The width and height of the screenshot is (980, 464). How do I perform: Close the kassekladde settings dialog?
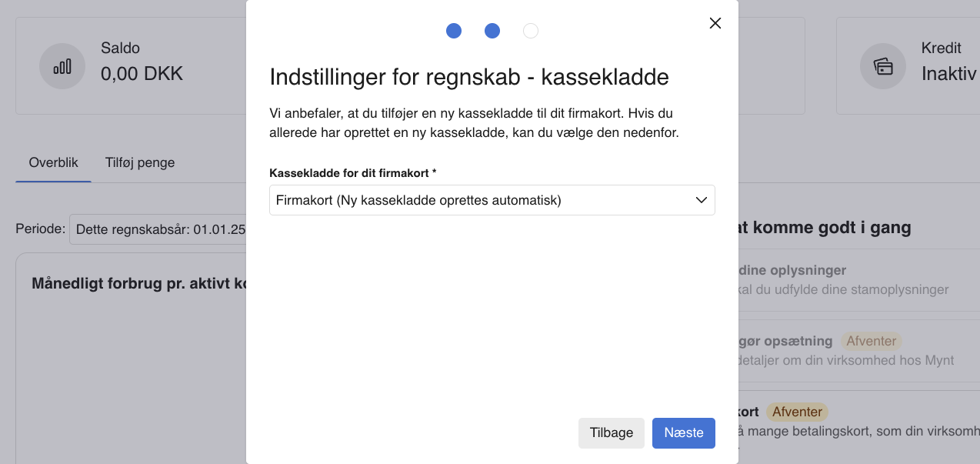(x=715, y=23)
